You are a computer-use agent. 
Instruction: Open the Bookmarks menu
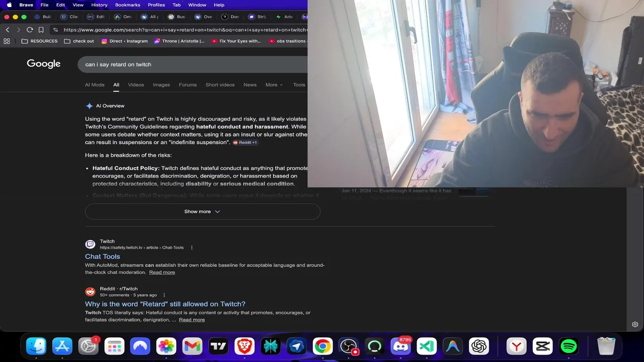pos(128,5)
